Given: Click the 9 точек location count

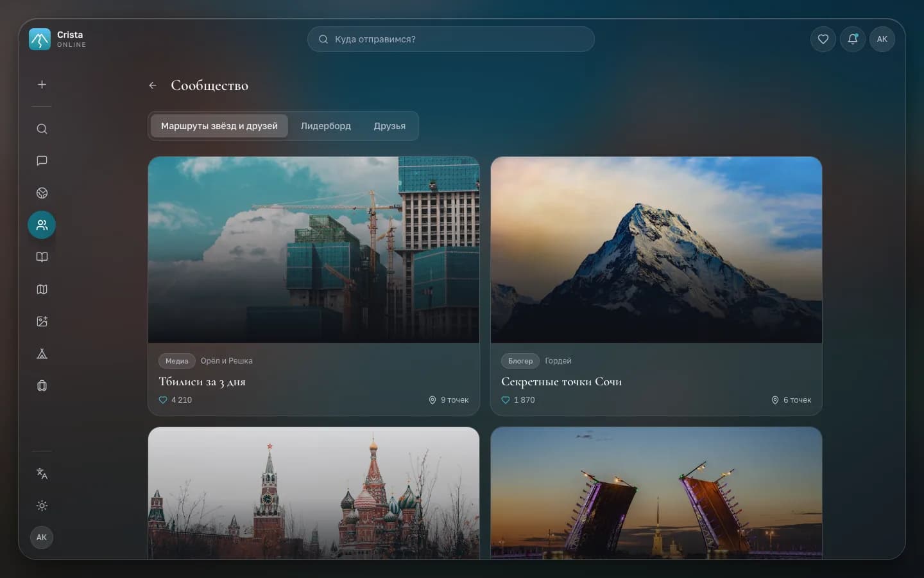Looking at the screenshot, I should pyautogui.click(x=449, y=400).
